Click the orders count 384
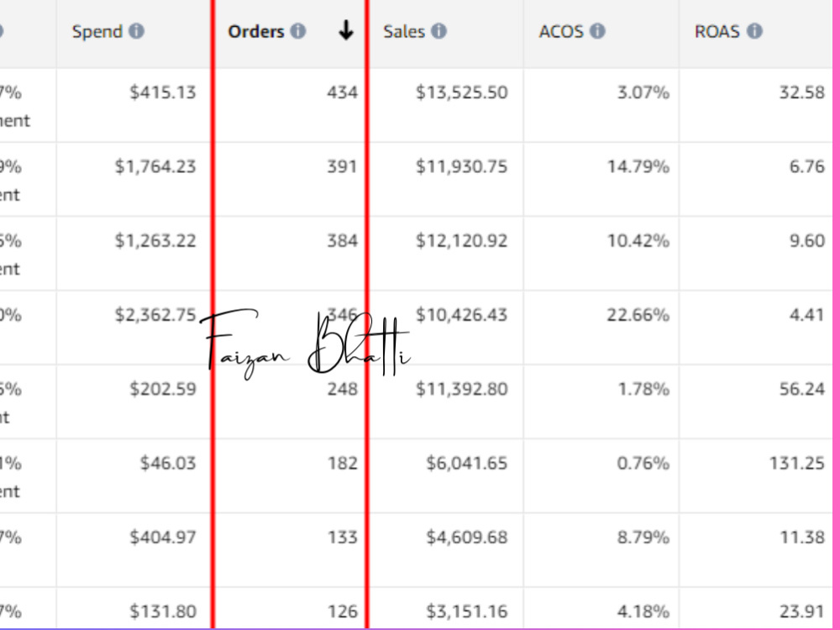This screenshot has width=840, height=630. [343, 240]
